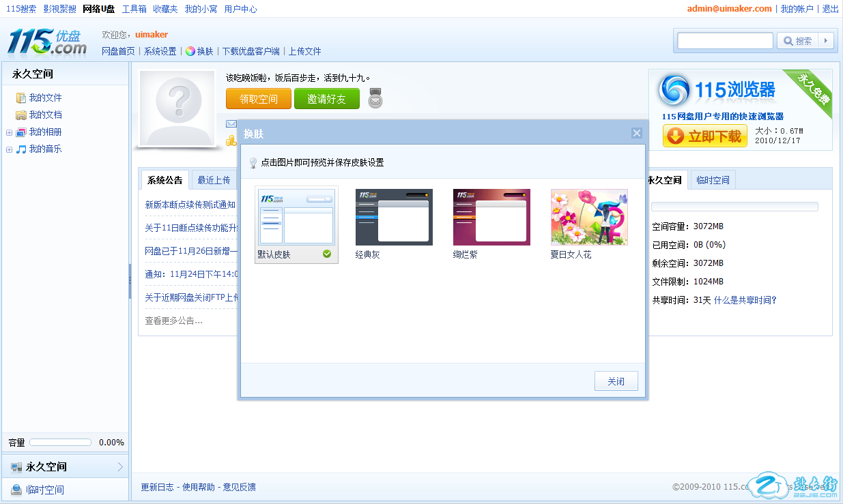Click the 115优盘 logo
This screenshot has width=843, height=504.
click(47, 42)
